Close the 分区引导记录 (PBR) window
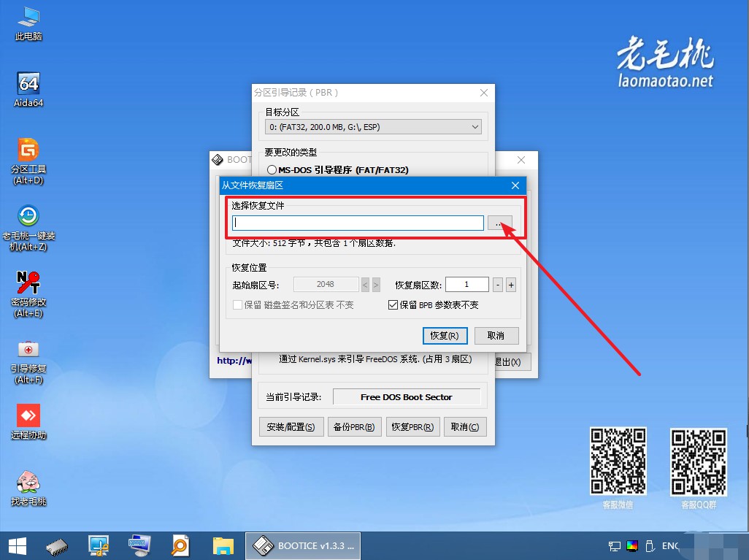 click(x=484, y=93)
